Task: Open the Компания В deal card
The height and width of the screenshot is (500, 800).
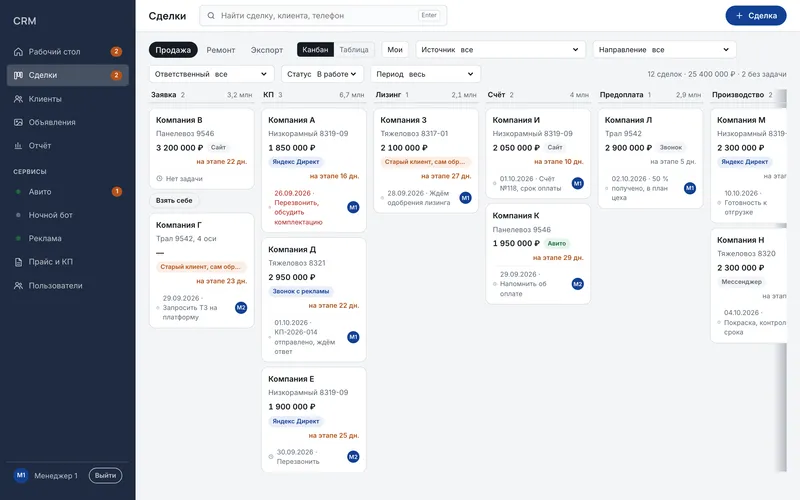Action: 202,148
